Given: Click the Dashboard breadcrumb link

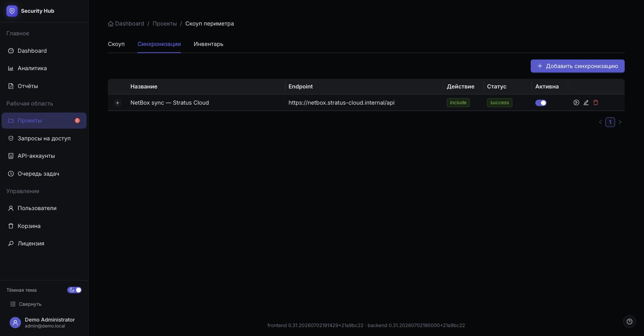Looking at the screenshot, I should tap(126, 23).
